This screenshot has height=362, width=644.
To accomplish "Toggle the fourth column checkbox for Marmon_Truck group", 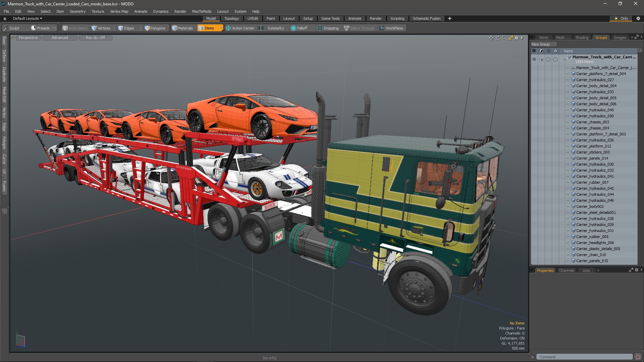I will 555,59.
